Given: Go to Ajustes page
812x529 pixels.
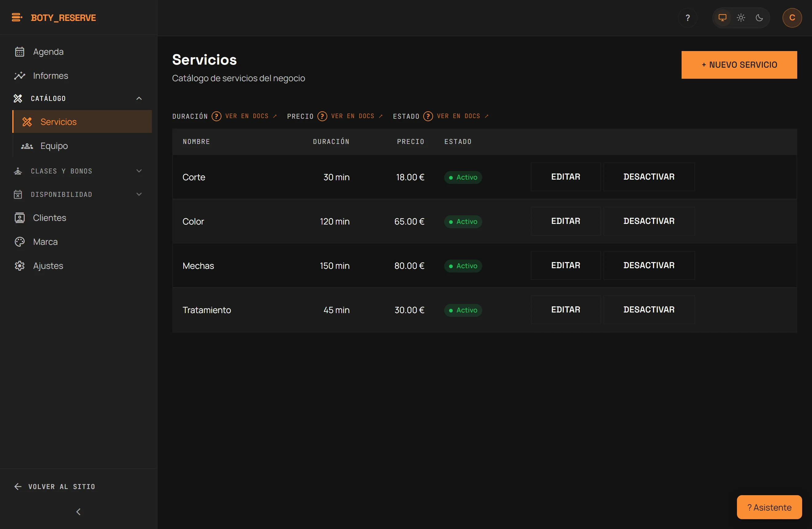Looking at the screenshot, I should coord(78,266).
